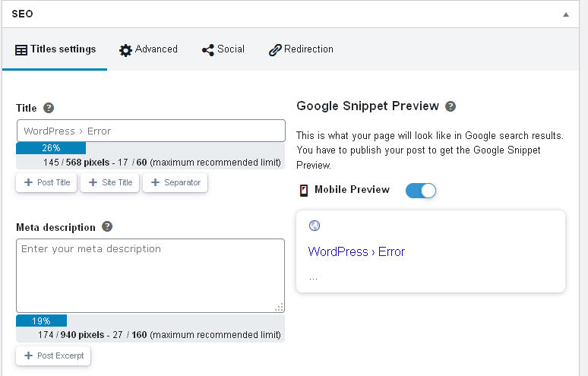The width and height of the screenshot is (588, 376).
Task: Open help for Google Snippet Preview
Action: [450, 106]
